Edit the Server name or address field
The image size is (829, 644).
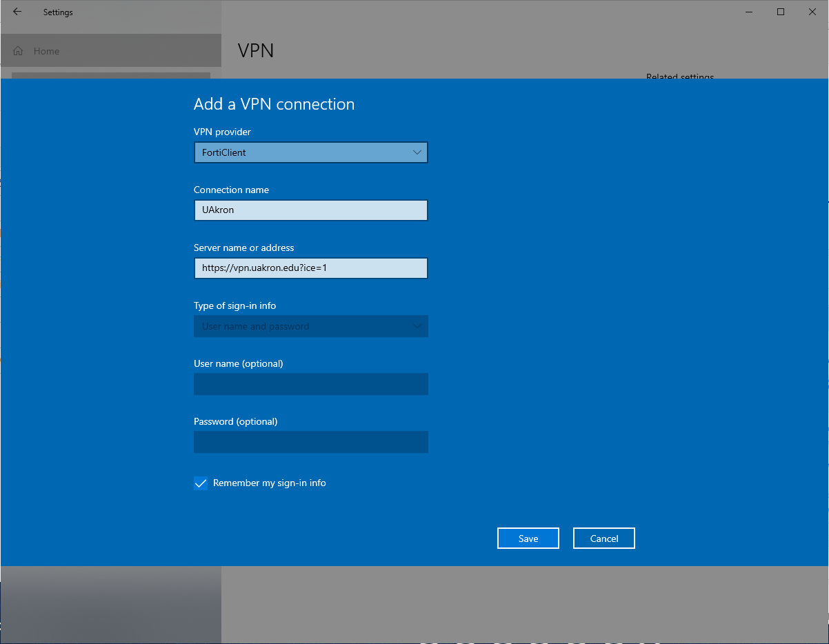pos(311,268)
